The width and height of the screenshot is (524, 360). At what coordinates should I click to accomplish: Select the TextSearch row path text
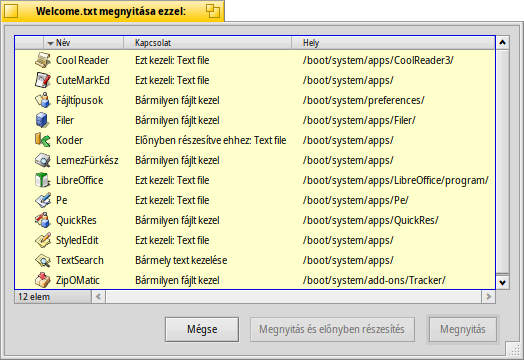[348, 260]
